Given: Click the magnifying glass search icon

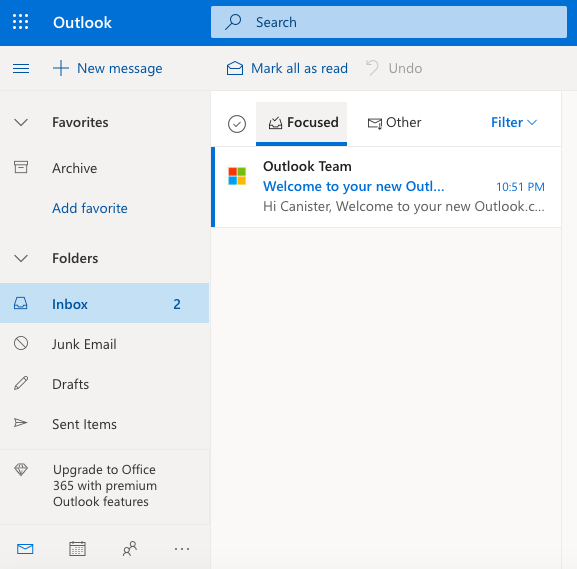Looking at the screenshot, I should click(233, 22).
